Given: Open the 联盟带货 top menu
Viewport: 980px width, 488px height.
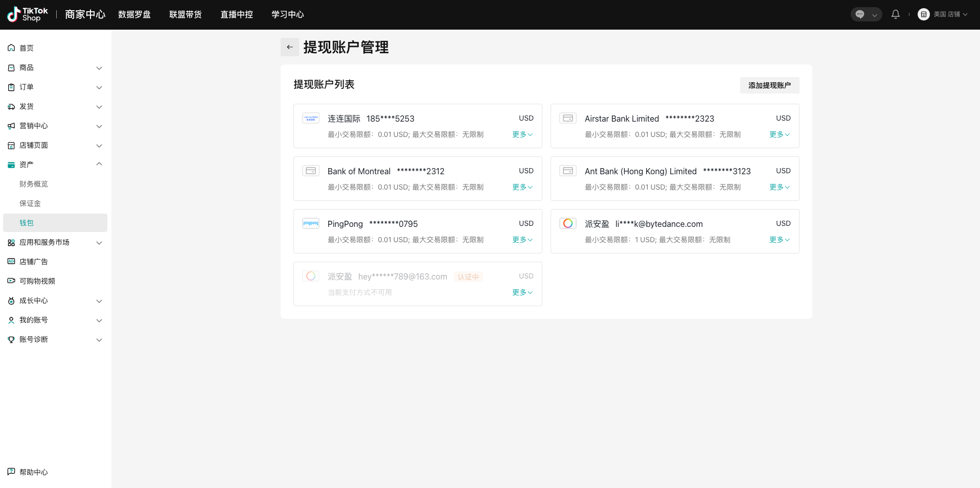Looking at the screenshot, I should point(186,14).
